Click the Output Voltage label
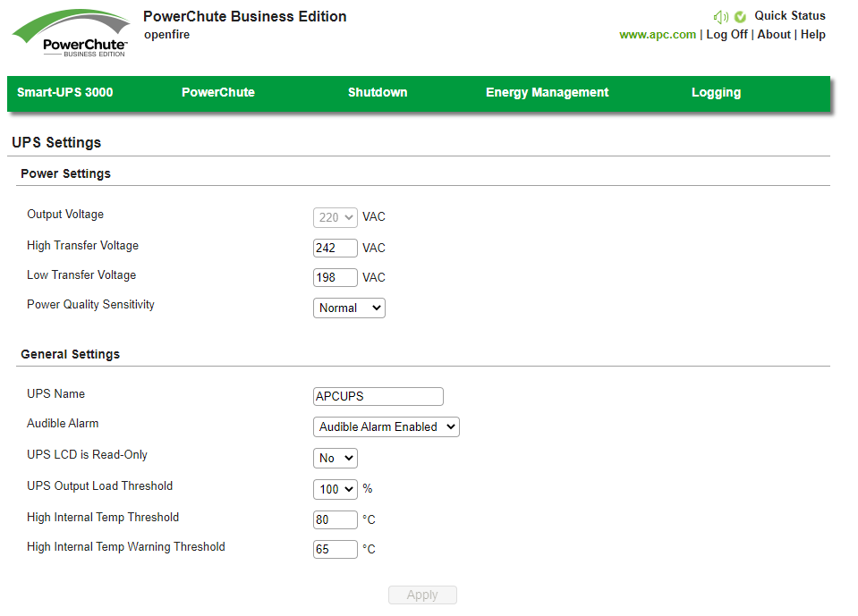 65,215
